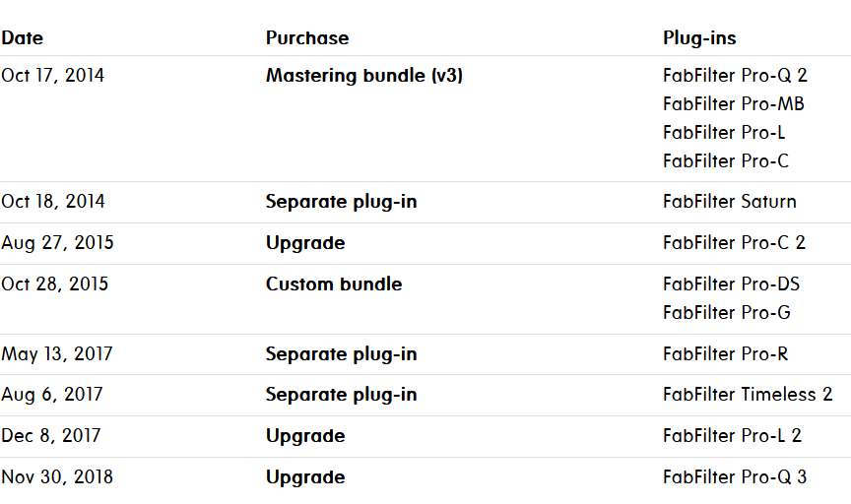Click FabFilter Pro-C in the bundle list

pyautogui.click(x=726, y=161)
